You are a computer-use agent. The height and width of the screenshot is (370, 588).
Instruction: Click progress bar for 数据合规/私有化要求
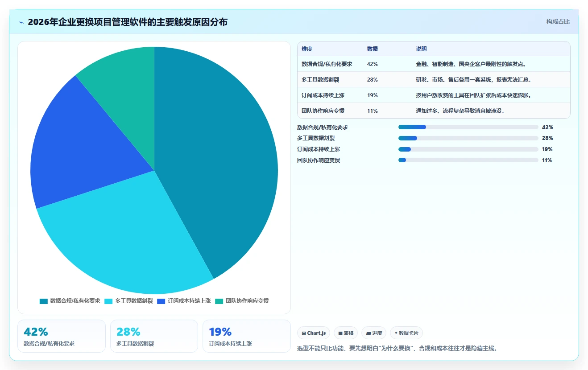coord(468,127)
